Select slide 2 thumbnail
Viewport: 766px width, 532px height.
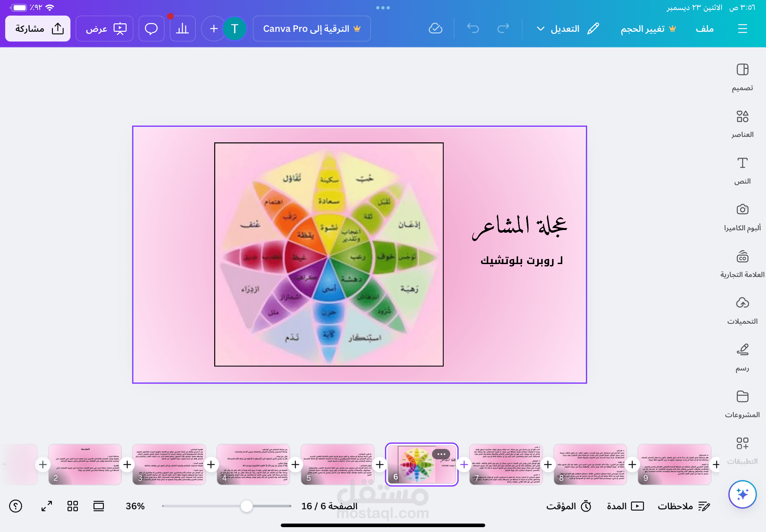click(x=85, y=464)
